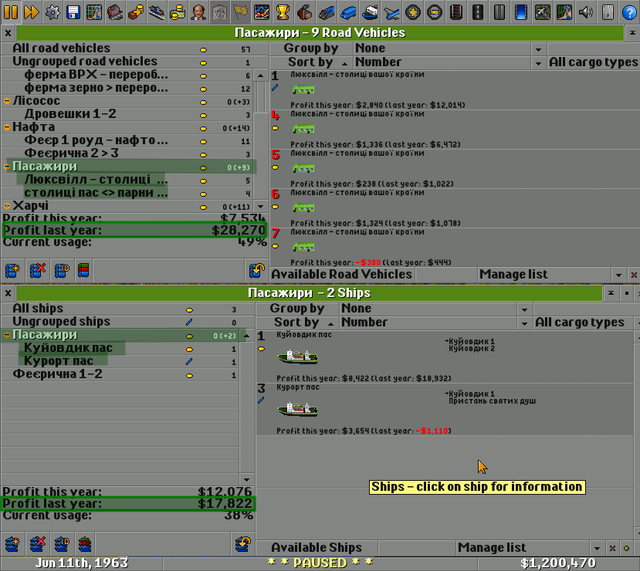Show the graphs chart icon
This screenshot has width=640, height=571.
[262, 11]
